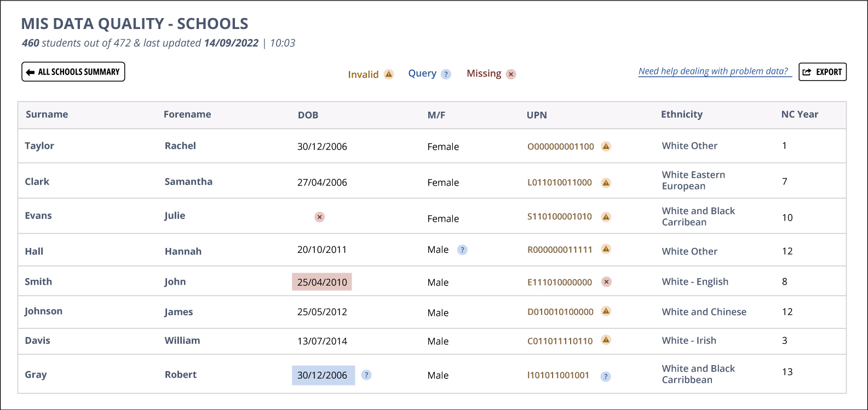
Task: Select the highlighted DOB 25/04/2010 for Smith
Action: (x=322, y=282)
